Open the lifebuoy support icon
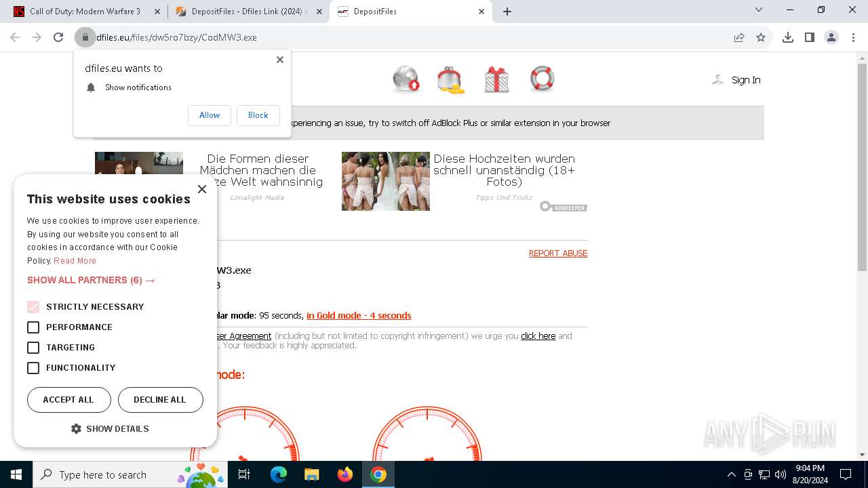Image resolution: width=868 pixels, height=488 pixels. pos(542,79)
